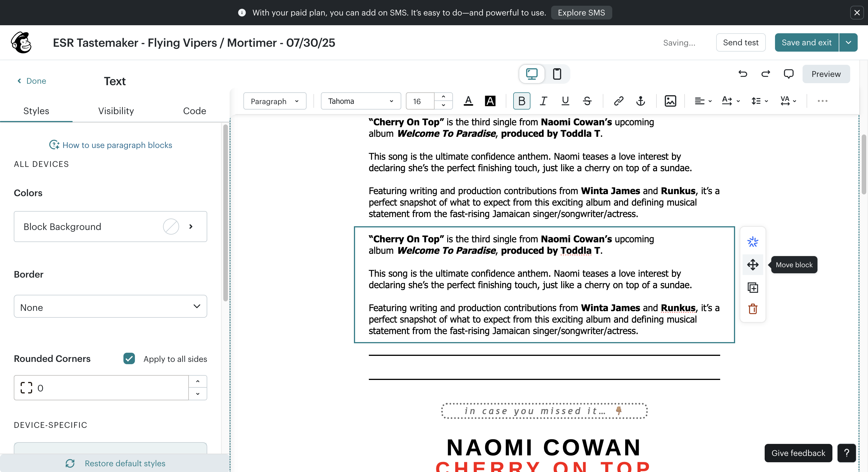Toggle Apply to all sides checkbox
Screen dimensions: 868x472
(129, 358)
